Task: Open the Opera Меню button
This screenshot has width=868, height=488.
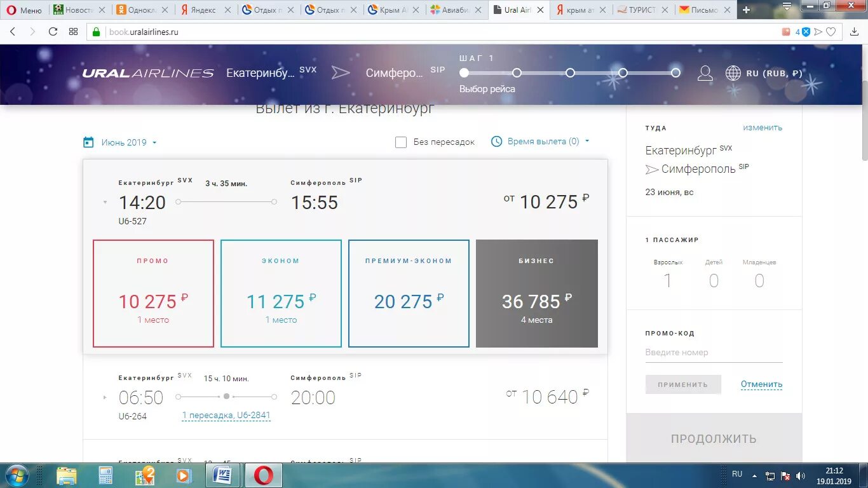Action: pyautogui.click(x=24, y=10)
